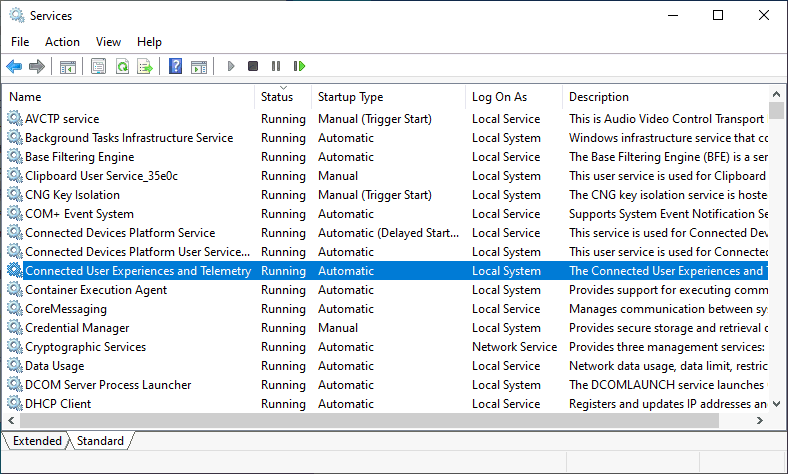Switch to the Standard tab
Screen dimensions: 788x474
[100, 441]
